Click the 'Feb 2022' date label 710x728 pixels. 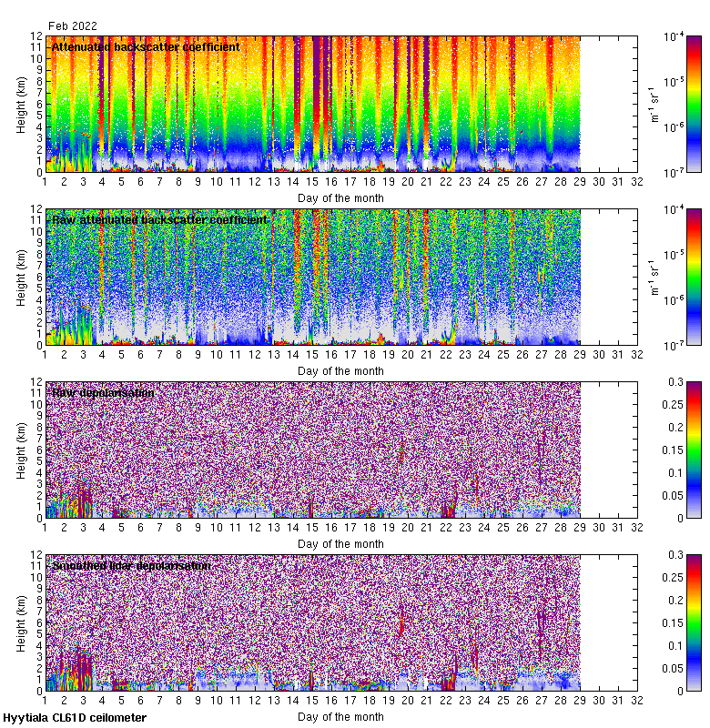pyautogui.click(x=73, y=26)
